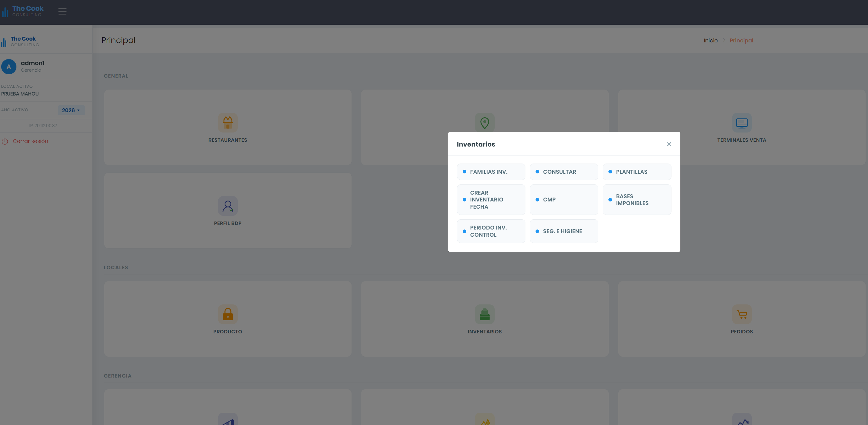The height and width of the screenshot is (425, 868).
Task: Click the Principal breadcrumb
Action: click(741, 40)
